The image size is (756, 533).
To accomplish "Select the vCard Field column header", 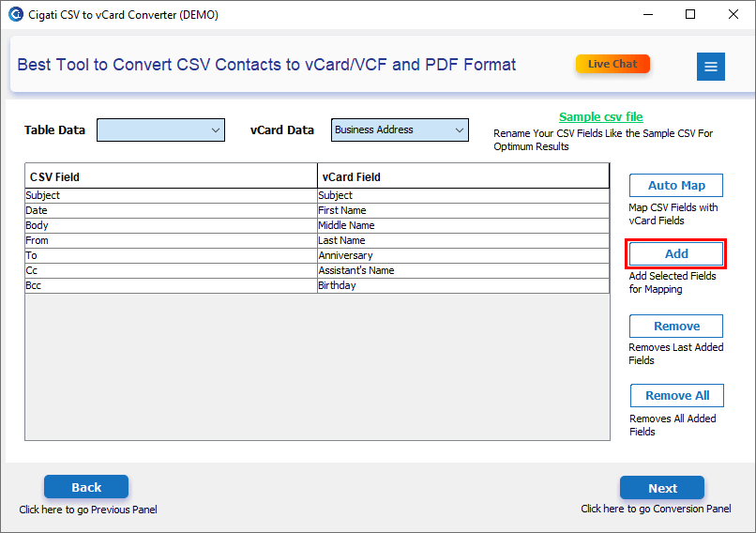I will coord(462,176).
